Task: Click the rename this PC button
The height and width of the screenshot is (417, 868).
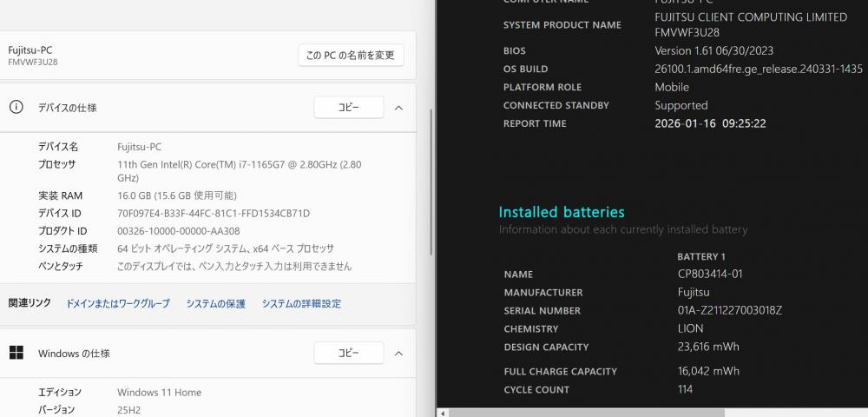Action: coord(351,56)
